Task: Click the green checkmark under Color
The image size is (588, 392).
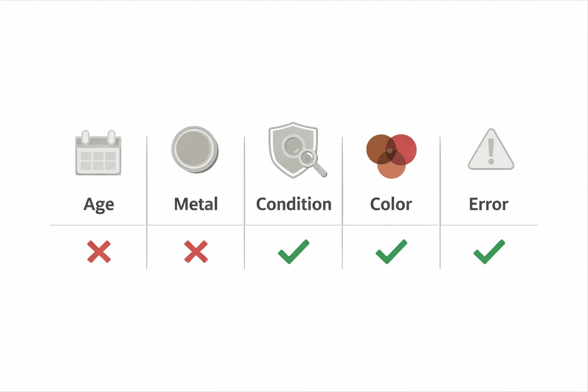Action: (391, 252)
